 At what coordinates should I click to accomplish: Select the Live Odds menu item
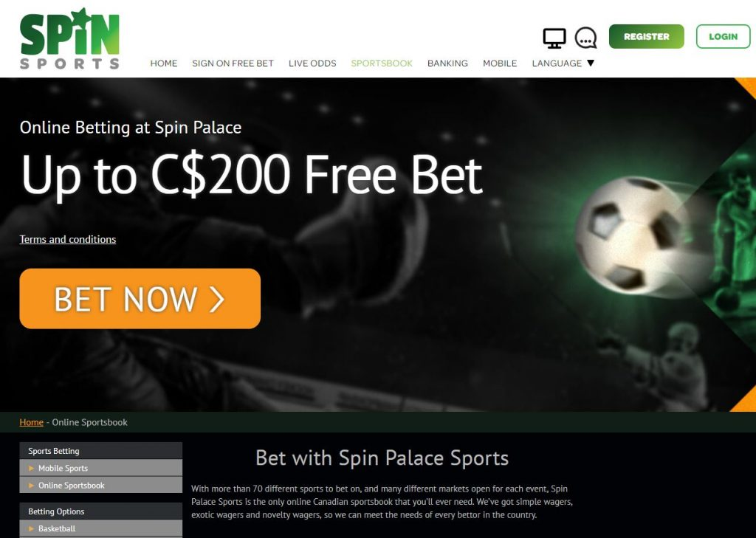tap(312, 63)
